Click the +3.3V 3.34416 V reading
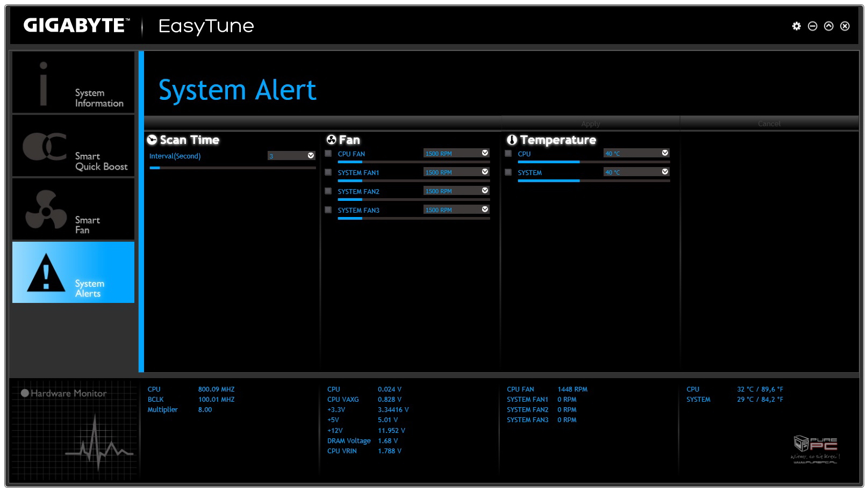This screenshot has height=492, width=868. coord(393,410)
